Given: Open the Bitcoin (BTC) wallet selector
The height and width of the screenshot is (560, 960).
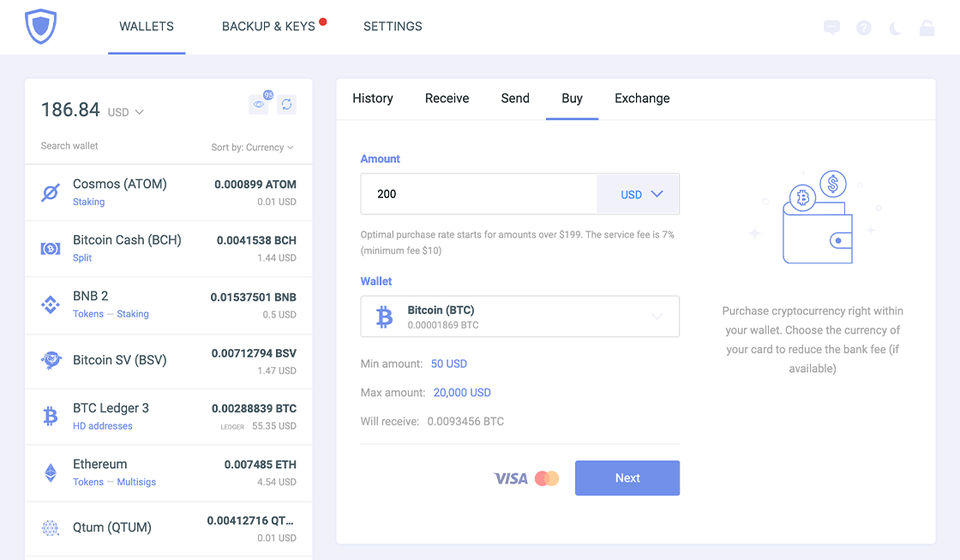Looking at the screenshot, I should coord(520,317).
